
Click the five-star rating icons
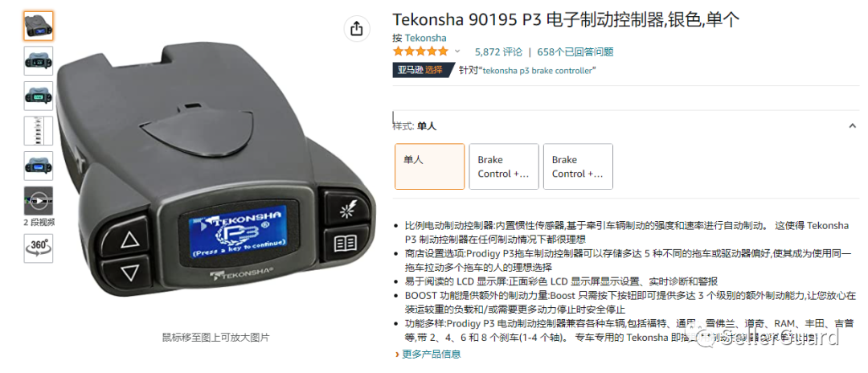point(420,51)
